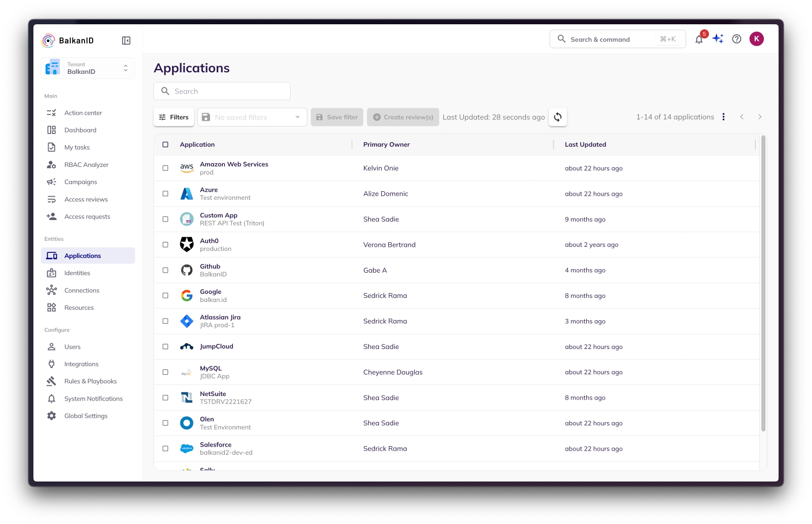Open Connections in sidebar
Viewport: 812px width, 524px height.
tap(88, 290)
